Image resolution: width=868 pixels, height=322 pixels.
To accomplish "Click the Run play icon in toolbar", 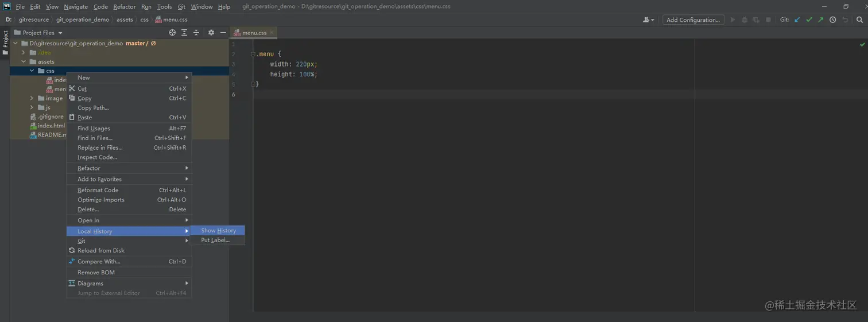I will (733, 20).
